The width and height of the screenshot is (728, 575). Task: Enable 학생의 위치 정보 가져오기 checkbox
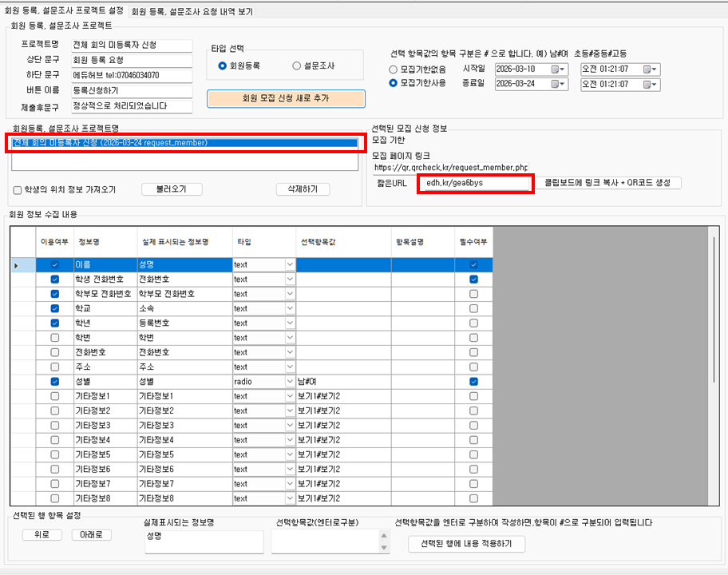18,190
